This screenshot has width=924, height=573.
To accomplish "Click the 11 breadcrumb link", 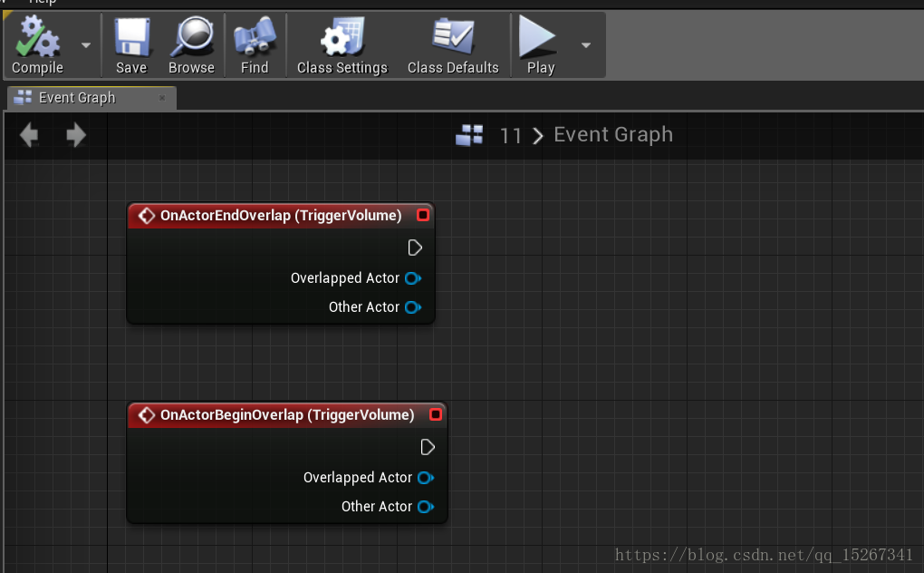I will 511,136.
